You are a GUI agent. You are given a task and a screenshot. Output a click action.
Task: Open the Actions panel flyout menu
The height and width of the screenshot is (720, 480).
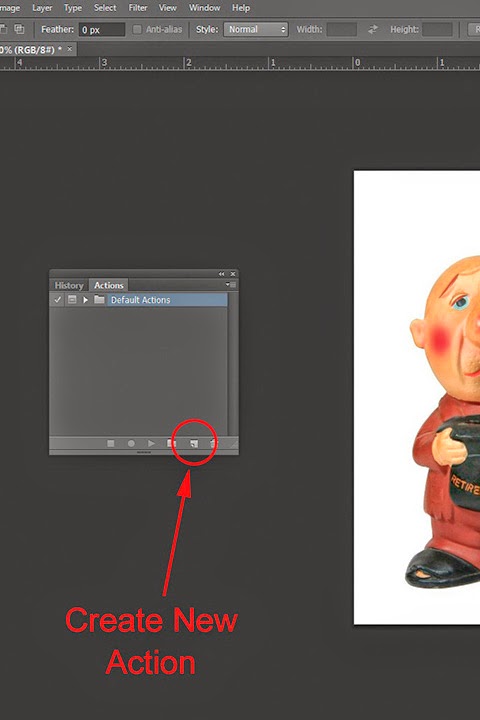[x=231, y=285]
